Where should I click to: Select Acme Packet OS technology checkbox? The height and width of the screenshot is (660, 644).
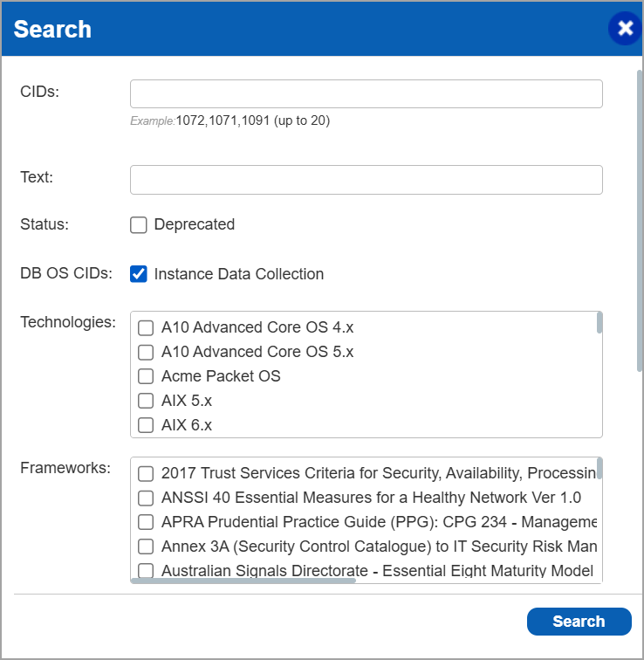coord(146,376)
